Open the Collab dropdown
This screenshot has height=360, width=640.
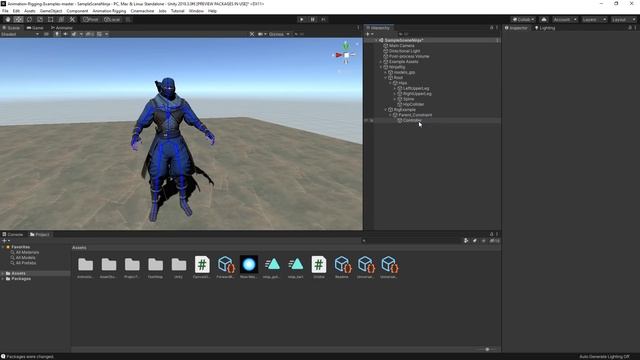click(523, 20)
